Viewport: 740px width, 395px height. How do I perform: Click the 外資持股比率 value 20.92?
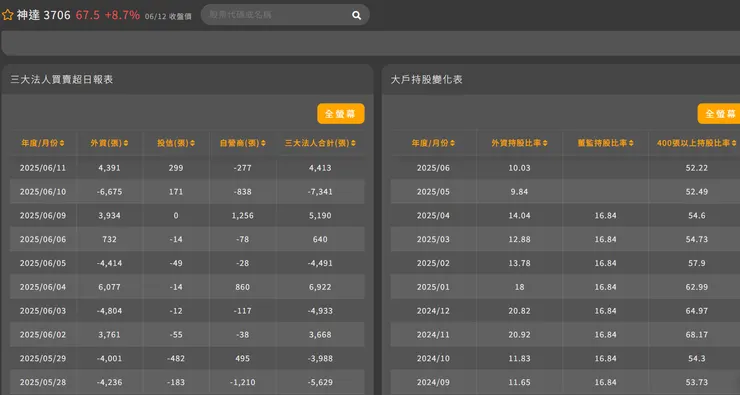coord(519,335)
